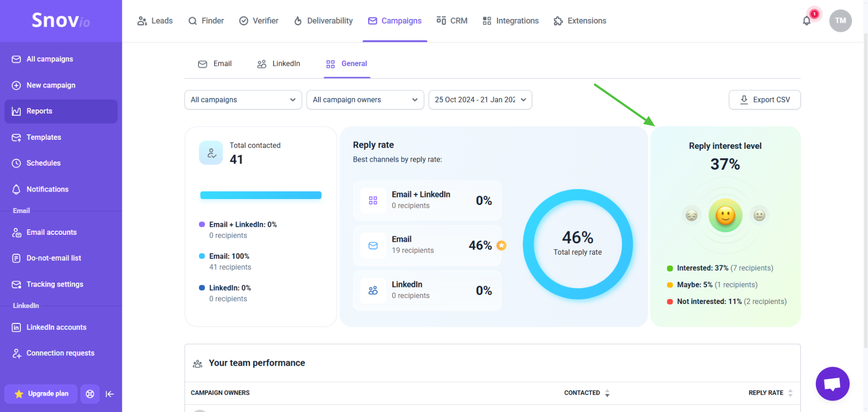Click the live chat bubble icon
The height and width of the screenshot is (412, 868).
[x=832, y=384]
